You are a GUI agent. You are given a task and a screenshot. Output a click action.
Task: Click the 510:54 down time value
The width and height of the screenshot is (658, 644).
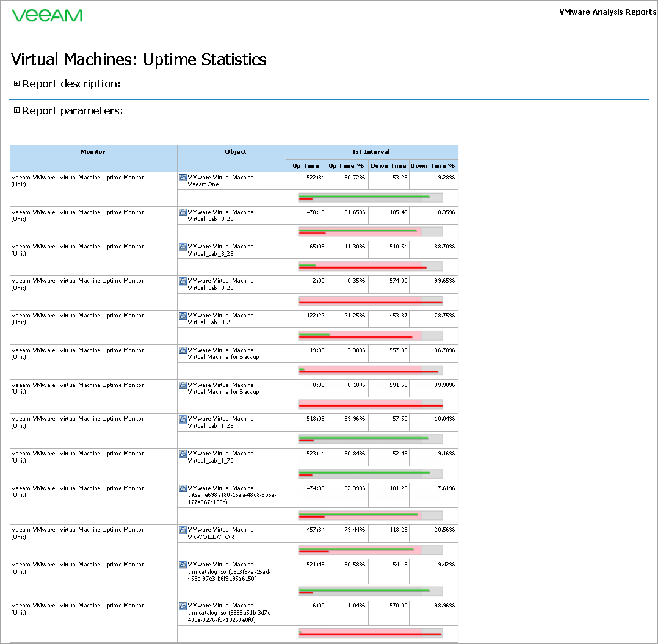398,247
